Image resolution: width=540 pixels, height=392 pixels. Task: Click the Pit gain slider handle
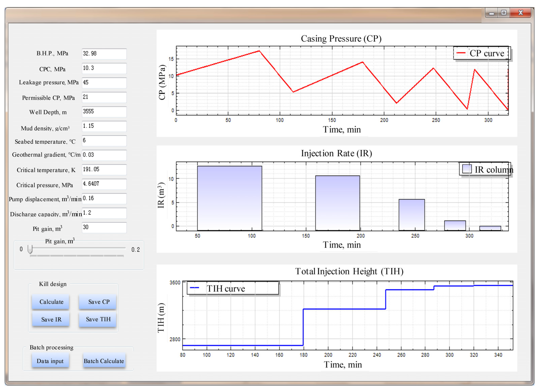coord(30,249)
